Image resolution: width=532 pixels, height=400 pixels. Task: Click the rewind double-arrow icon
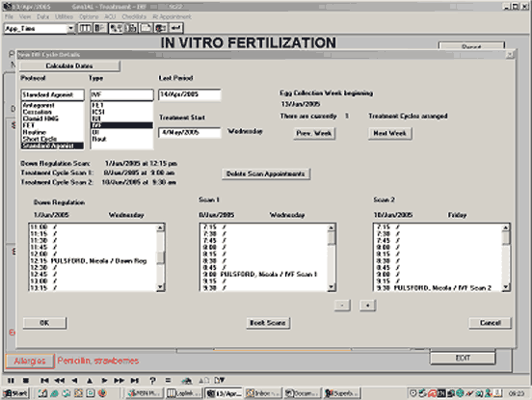60,381
